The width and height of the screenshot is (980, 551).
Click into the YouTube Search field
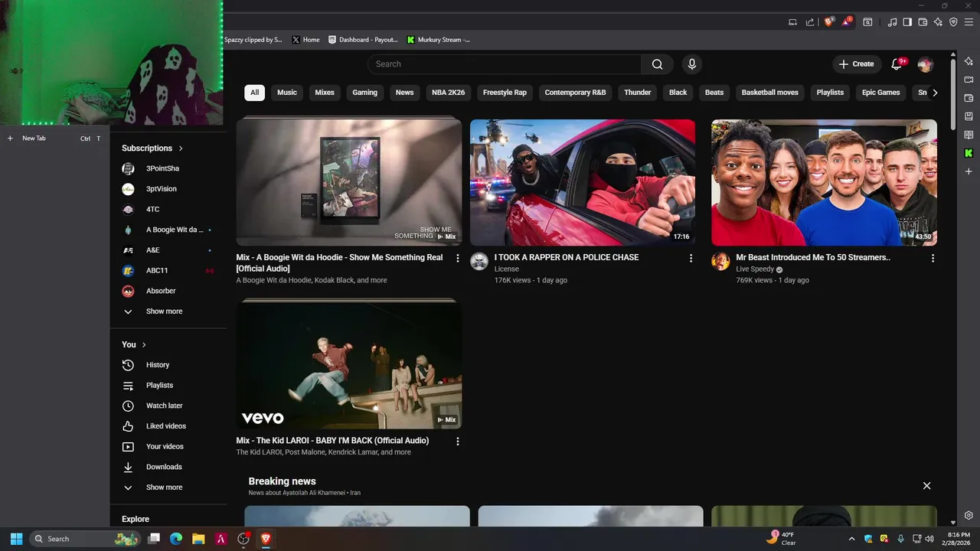point(505,64)
